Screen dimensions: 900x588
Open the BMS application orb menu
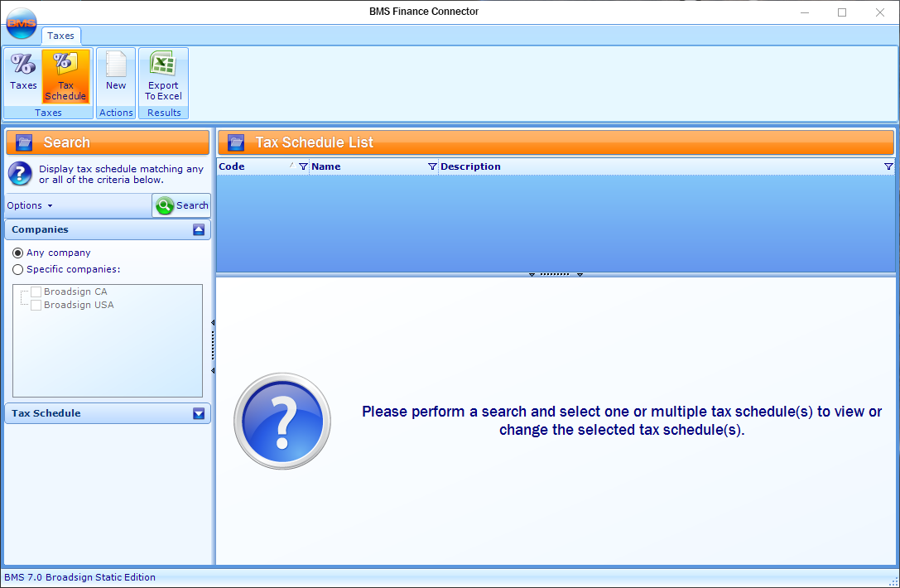(x=22, y=23)
